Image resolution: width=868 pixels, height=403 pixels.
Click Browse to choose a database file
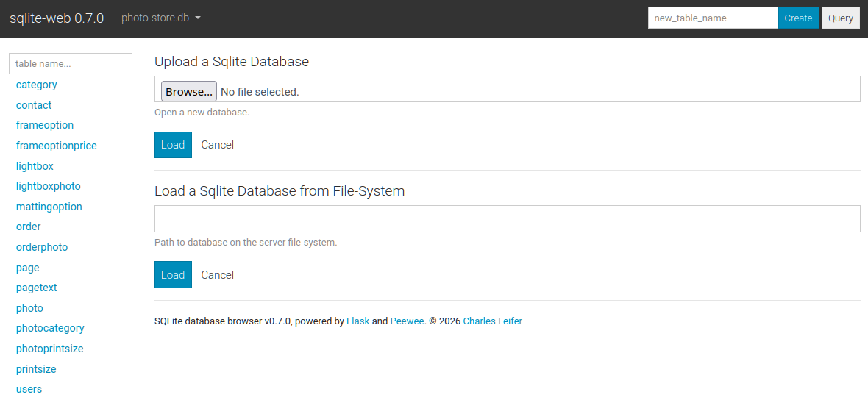[189, 92]
